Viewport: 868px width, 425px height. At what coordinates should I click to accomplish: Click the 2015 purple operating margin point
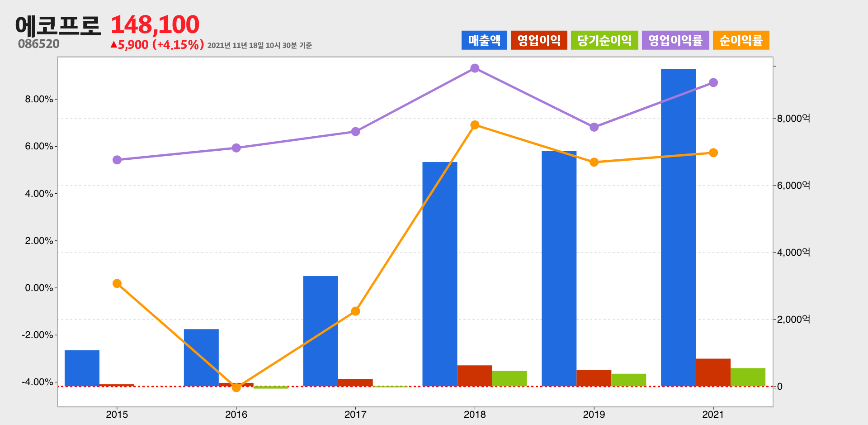tap(117, 160)
